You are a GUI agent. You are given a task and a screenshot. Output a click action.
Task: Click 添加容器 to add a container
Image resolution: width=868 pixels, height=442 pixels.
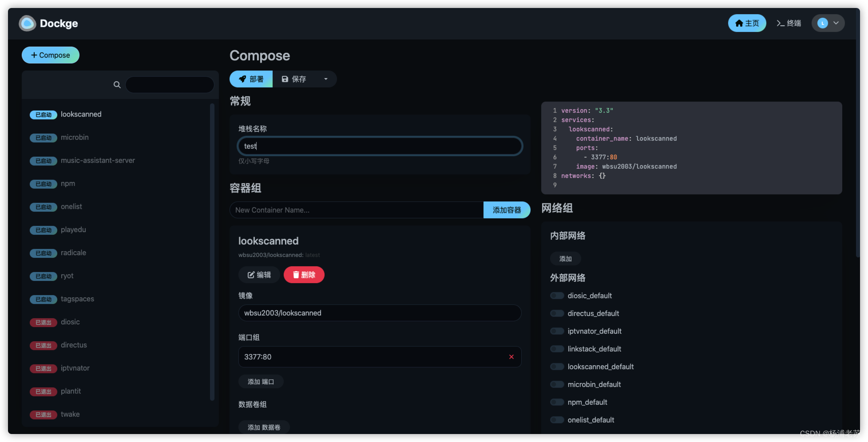click(x=507, y=210)
